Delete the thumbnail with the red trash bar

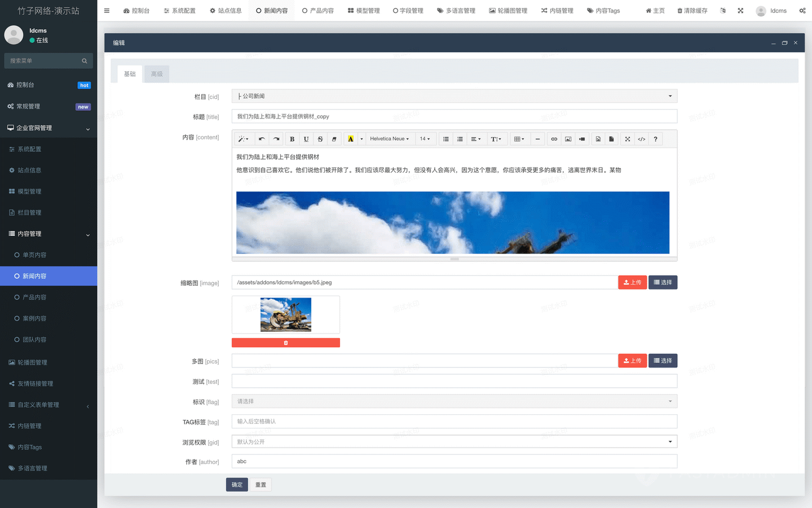pyautogui.click(x=285, y=343)
